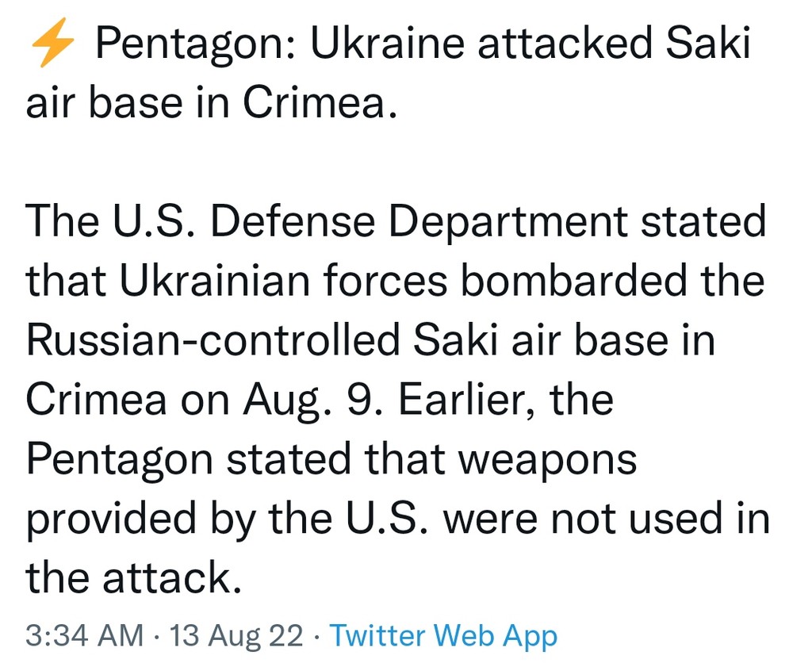Click the final line 'the attack.'
The height and width of the screenshot is (663, 812).
click(x=133, y=577)
